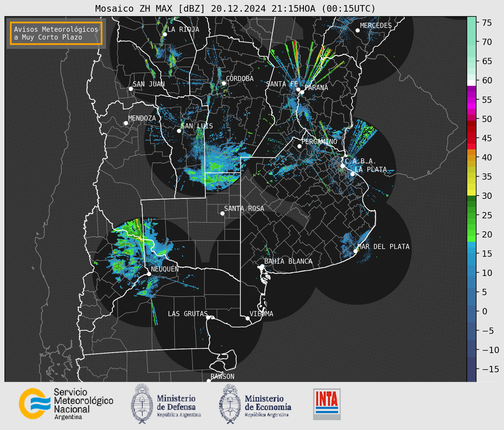Viewport: 504px width, 430px height.
Task: Click the La Rioja city marker
Action: pos(165,34)
